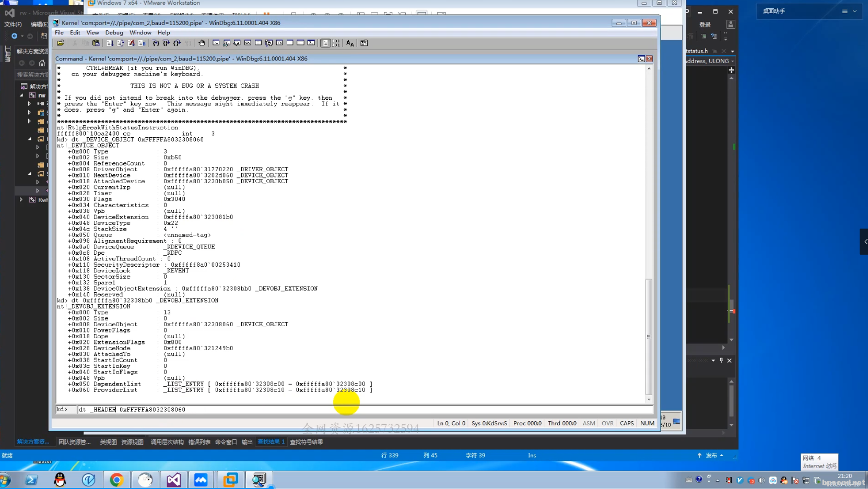Click the 登录 sign-in button
This screenshot has height=489, width=868.
[705, 25]
